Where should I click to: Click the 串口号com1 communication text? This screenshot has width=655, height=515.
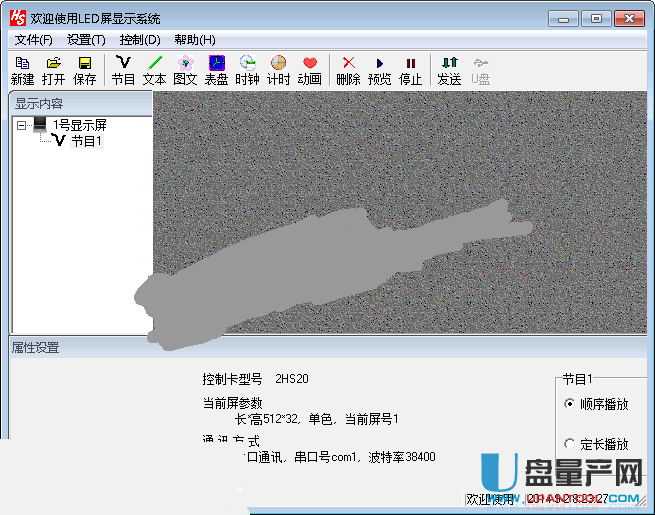(x=325, y=457)
